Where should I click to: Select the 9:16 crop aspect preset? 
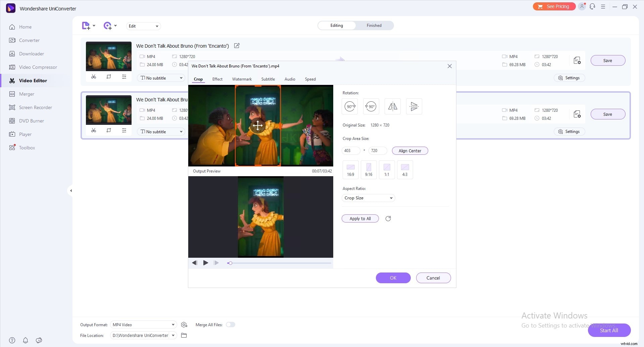[x=368, y=169]
